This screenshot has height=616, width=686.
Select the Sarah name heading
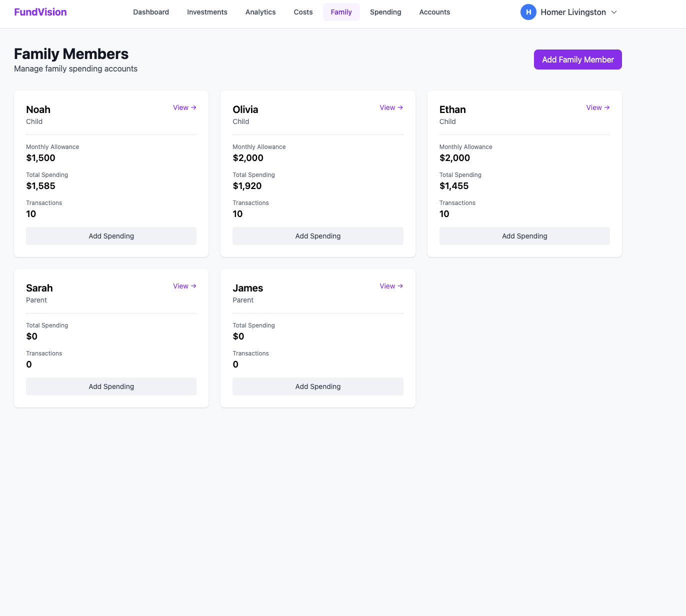tap(39, 288)
